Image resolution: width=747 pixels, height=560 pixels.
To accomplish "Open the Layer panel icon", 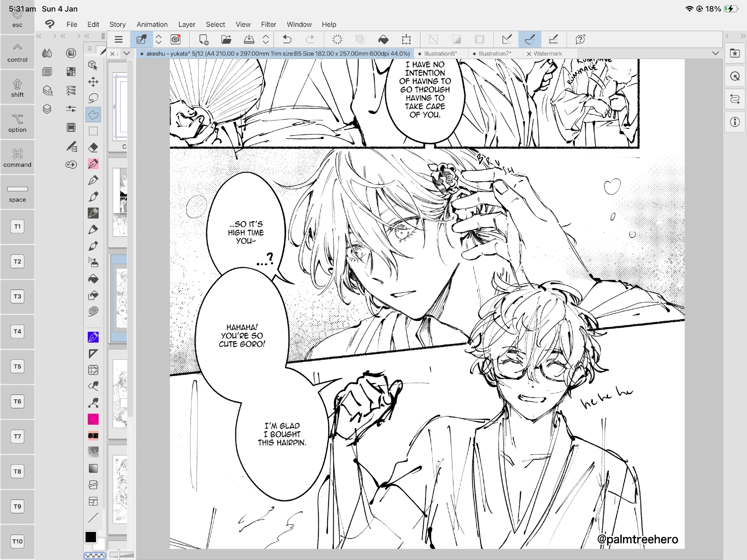I will pyautogui.click(x=47, y=109).
